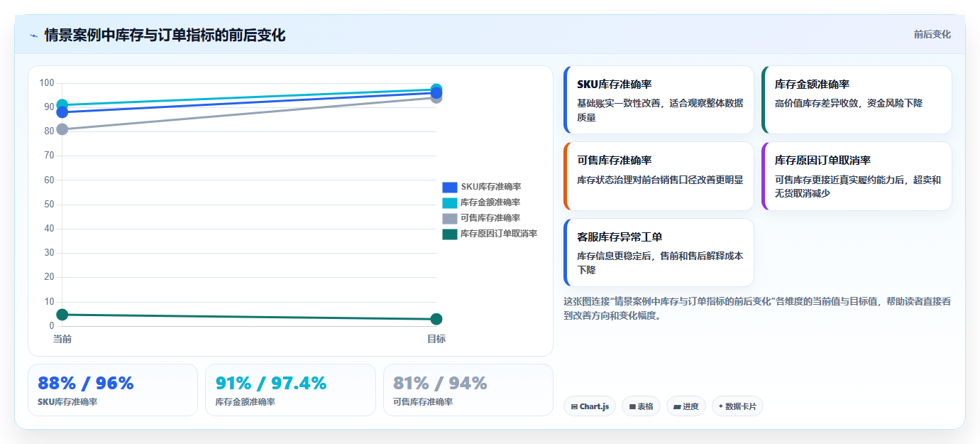Click the 目标 x-axis label
The width and height of the screenshot is (980, 444).
pyautogui.click(x=436, y=339)
